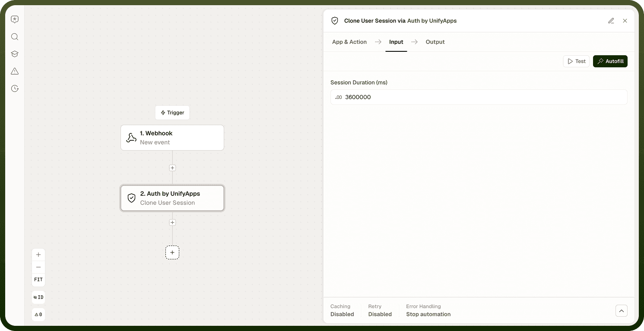Zoom in the canvas with plus
This screenshot has height=331, width=644.
coord(38,255)
